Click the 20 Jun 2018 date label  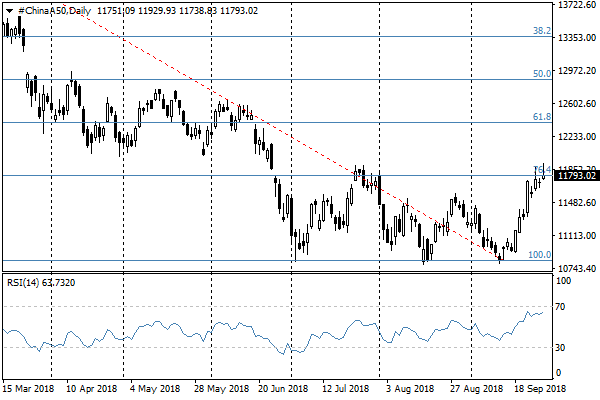(x=279, y=387)
